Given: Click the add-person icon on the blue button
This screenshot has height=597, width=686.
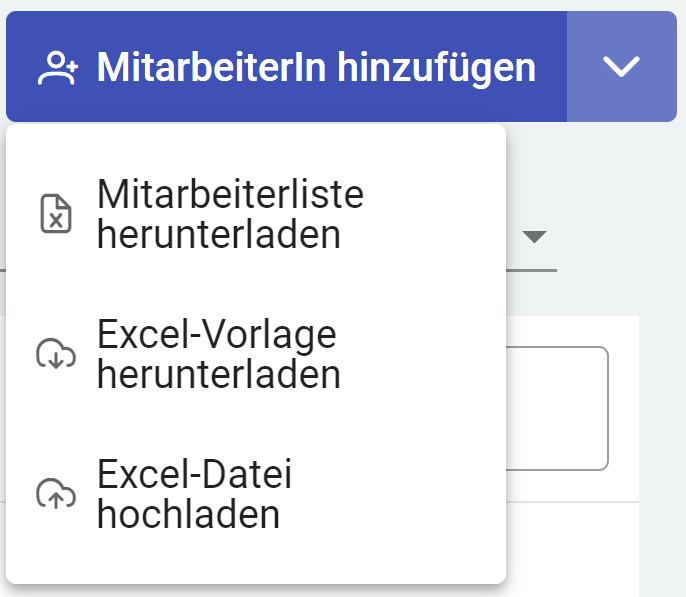Looking at the screenshot, I should click(58, 67).
